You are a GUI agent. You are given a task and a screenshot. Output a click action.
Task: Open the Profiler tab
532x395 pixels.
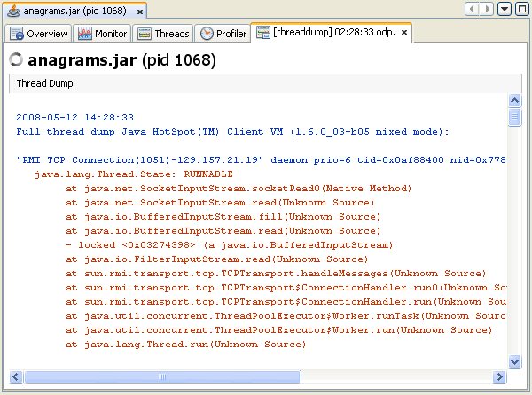(x=223, y=34)
